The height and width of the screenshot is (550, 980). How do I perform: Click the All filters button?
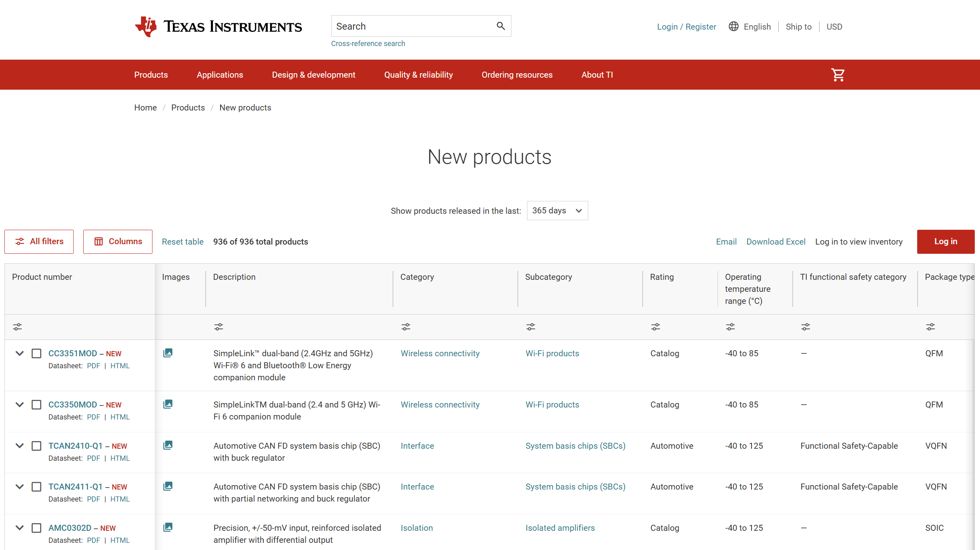coord(39,241)
